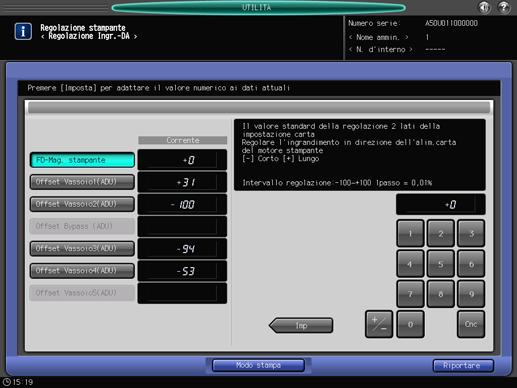Clear entry with the Cnc key
The image size is (517, 388).
pos(471,324)
